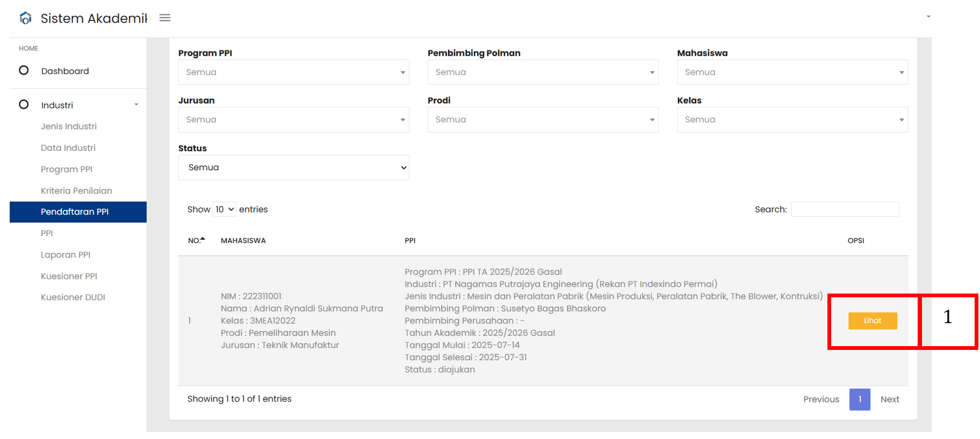Sort table by NO. column arrow
This screenshot has height=439, width=980.
tap(203, 239)
